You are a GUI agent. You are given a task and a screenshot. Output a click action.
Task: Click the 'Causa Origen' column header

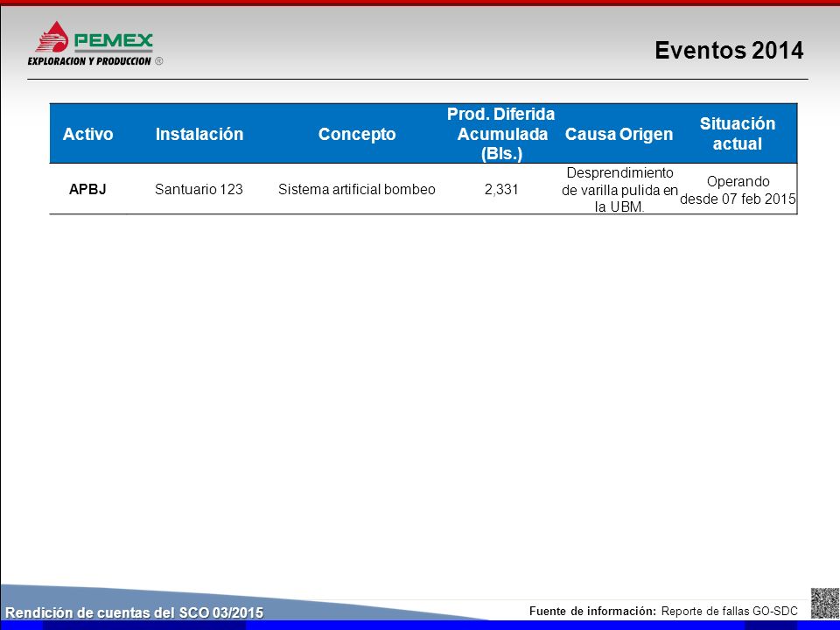(x=619, y=134)
